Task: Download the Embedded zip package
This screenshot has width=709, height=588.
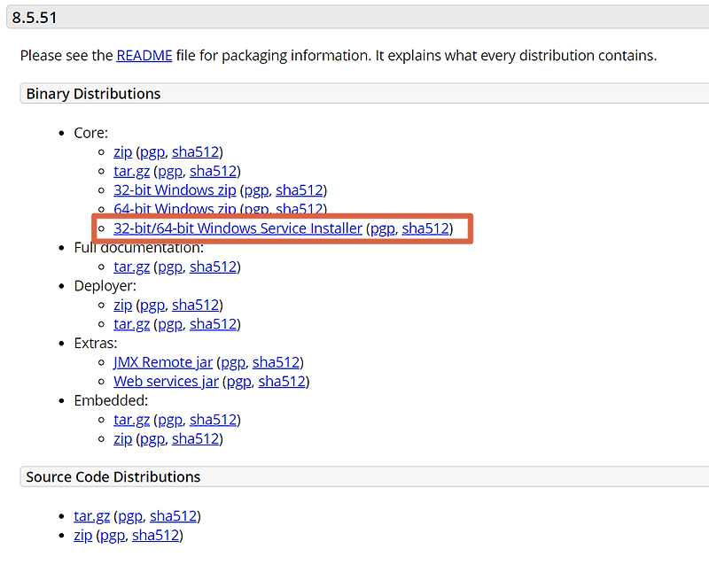Action: (122, 439)
